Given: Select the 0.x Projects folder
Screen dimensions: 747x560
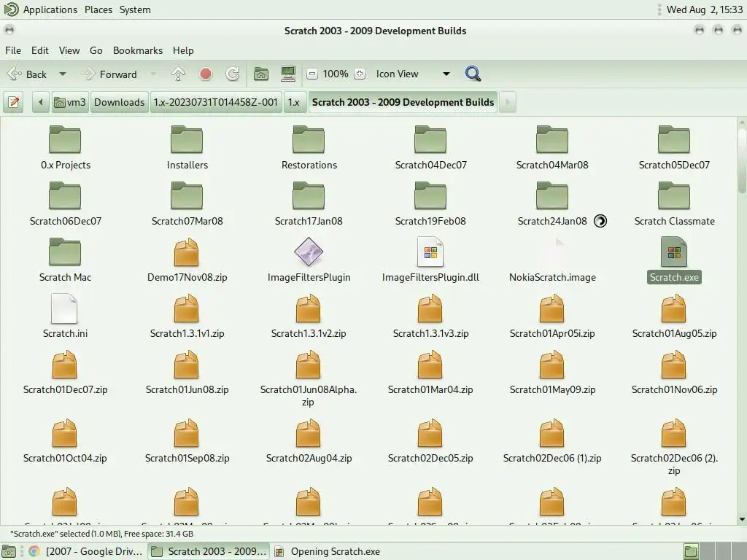Looking at the screenshot, I should [x=65, y=148].
